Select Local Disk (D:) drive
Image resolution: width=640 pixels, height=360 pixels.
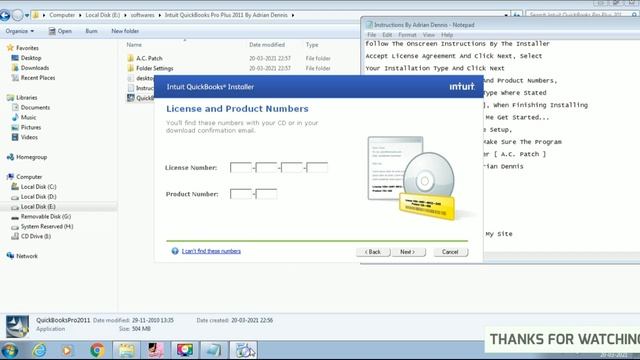(38, 196)
